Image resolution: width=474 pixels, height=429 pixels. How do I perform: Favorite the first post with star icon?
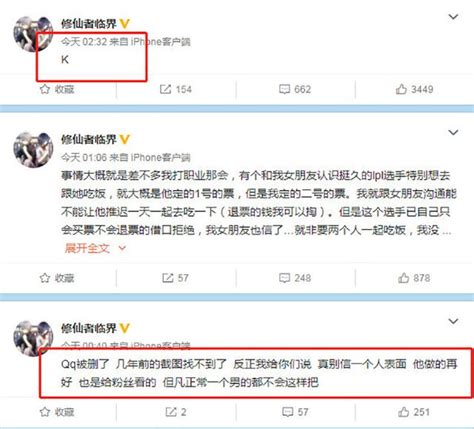[x=57, y=89]
